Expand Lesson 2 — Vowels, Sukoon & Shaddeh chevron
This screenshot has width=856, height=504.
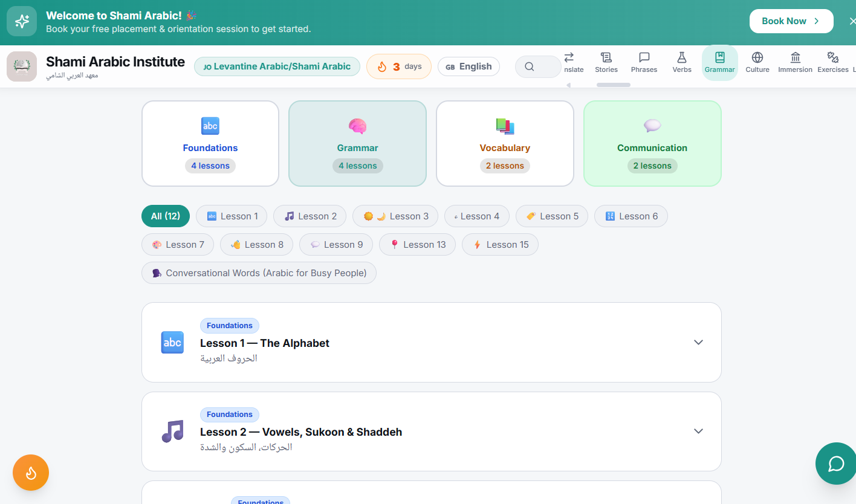698,431
